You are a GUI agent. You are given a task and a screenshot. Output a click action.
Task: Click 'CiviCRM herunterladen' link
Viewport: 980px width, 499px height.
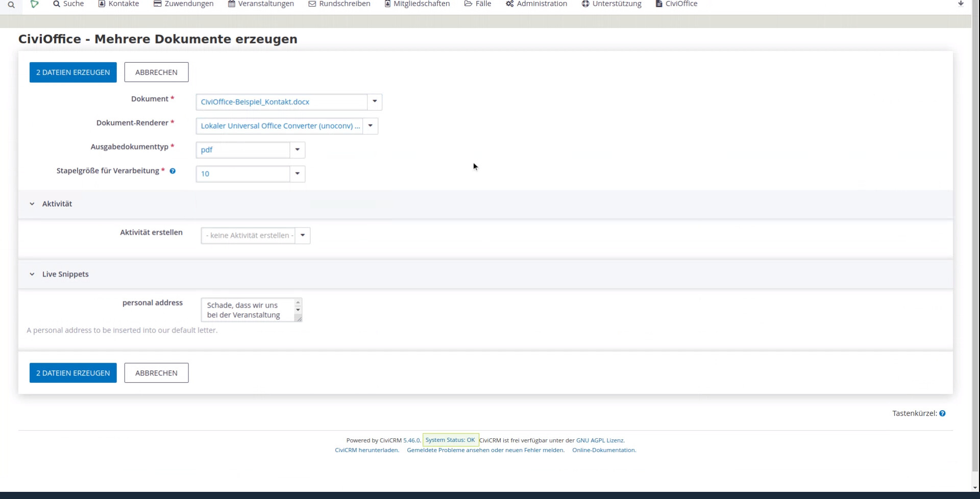pos(367,450)
